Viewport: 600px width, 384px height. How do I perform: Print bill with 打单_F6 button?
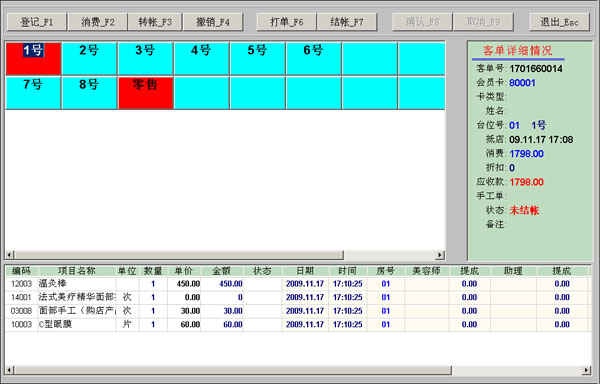[287, 22]
